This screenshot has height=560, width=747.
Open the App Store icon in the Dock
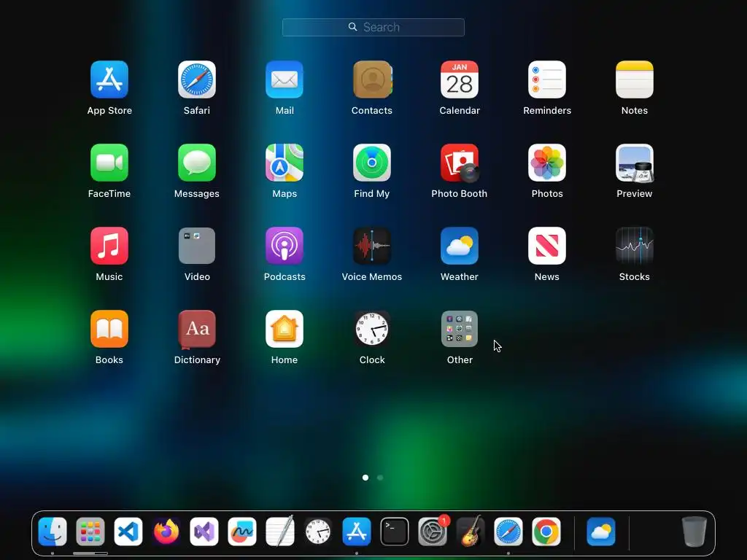click(x=356, y=532)
